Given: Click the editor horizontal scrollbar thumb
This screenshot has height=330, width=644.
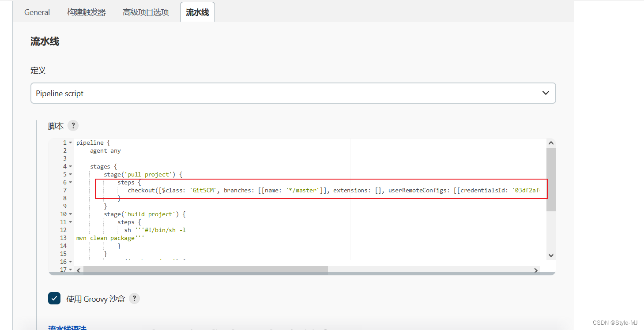Looking at the screenshot, I should point(205,270).
